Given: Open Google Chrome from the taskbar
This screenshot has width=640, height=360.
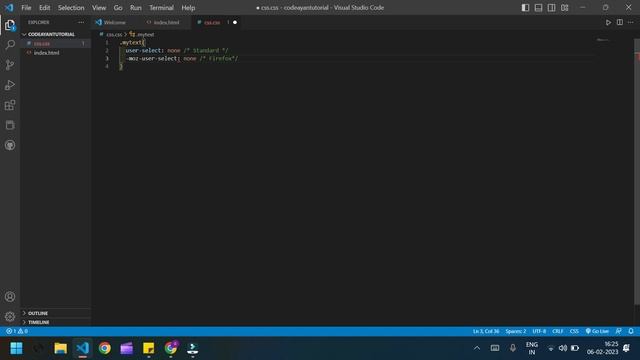Looking at the screenshot, I should click(104, 348).
